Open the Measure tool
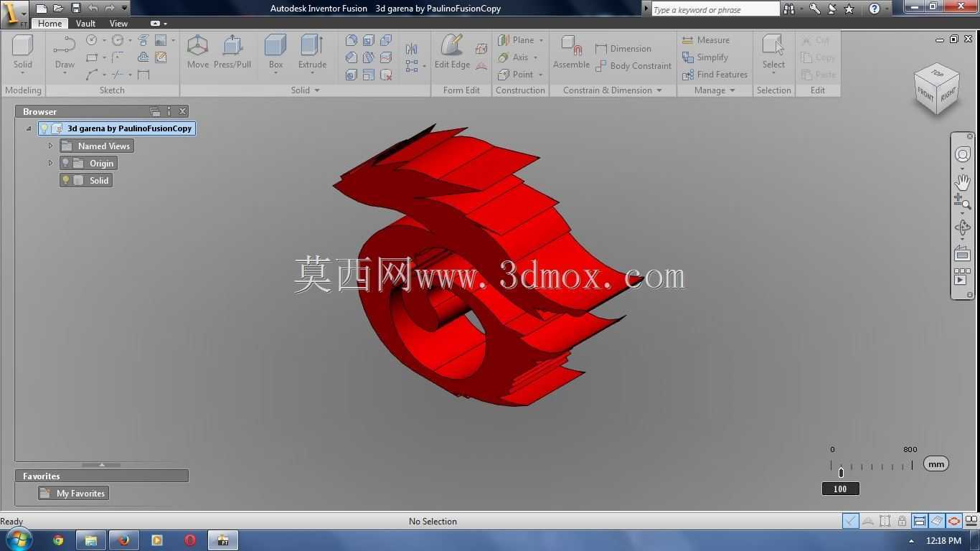 706,40
